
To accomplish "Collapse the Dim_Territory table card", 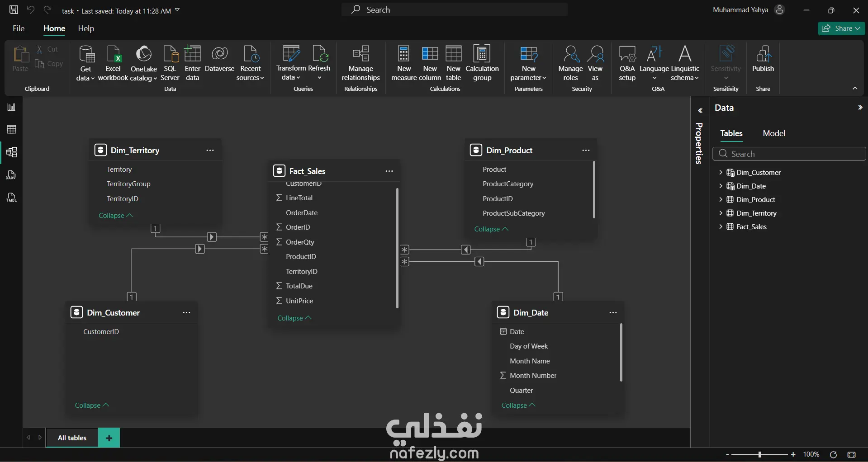I will tap(116, 216).
